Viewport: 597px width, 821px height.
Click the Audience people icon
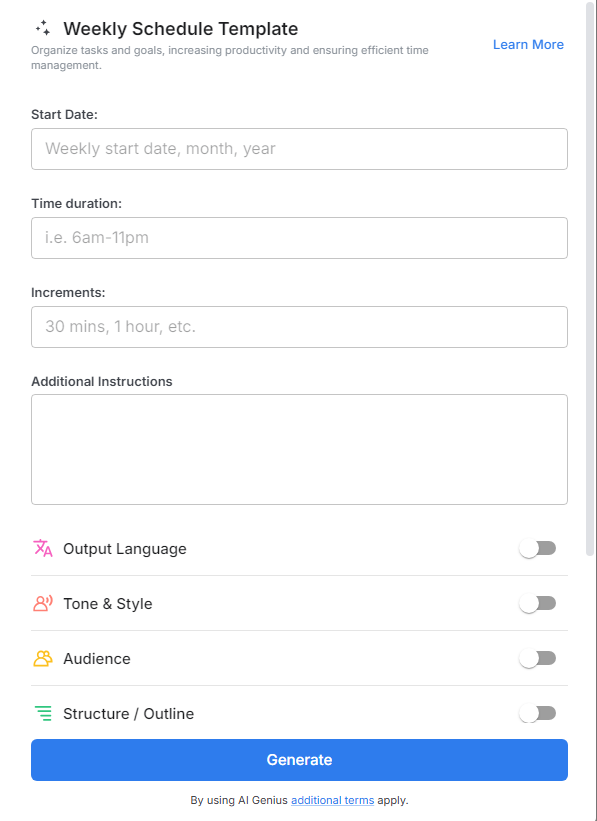(42, 658)
